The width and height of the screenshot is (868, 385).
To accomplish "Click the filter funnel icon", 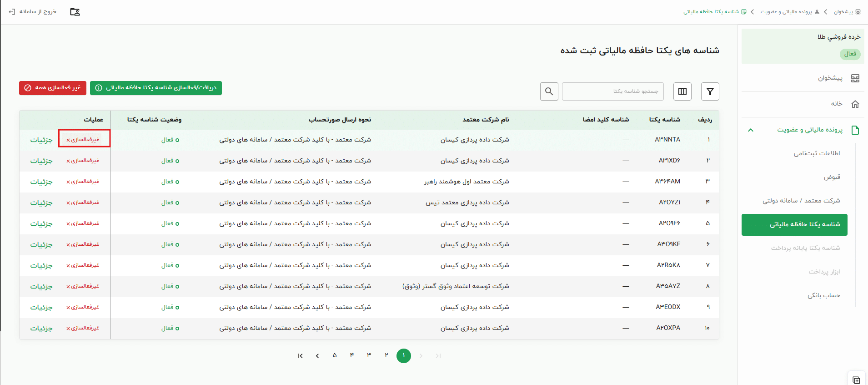I will pyautogui.click(x=710, y=91).
